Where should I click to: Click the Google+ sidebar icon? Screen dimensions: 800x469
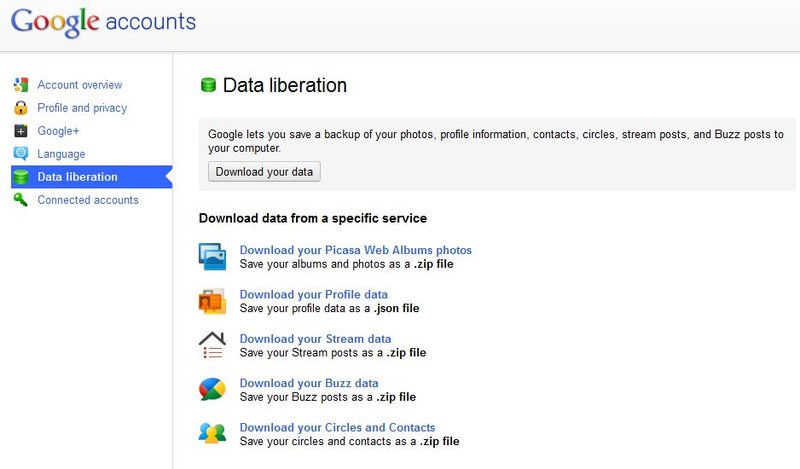(21, 131)
